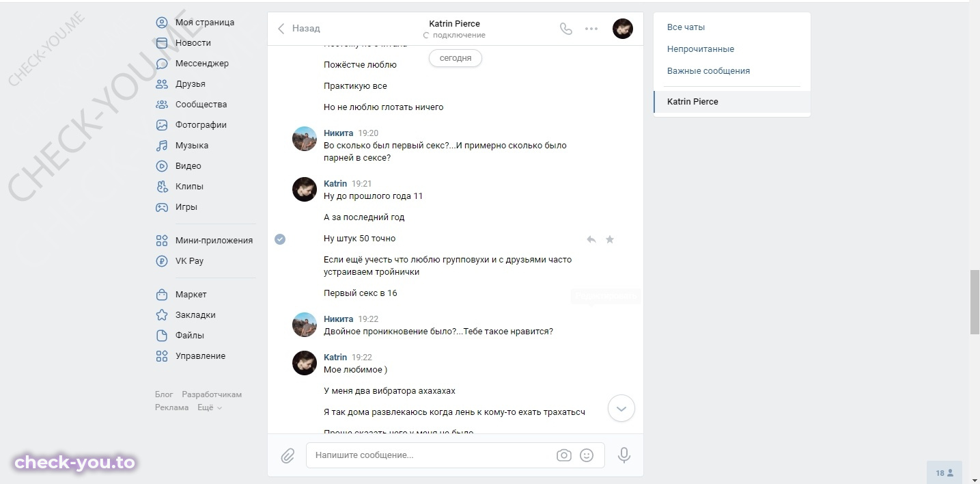Click Katrin's avatar at 19:21 message

[305, 189]
